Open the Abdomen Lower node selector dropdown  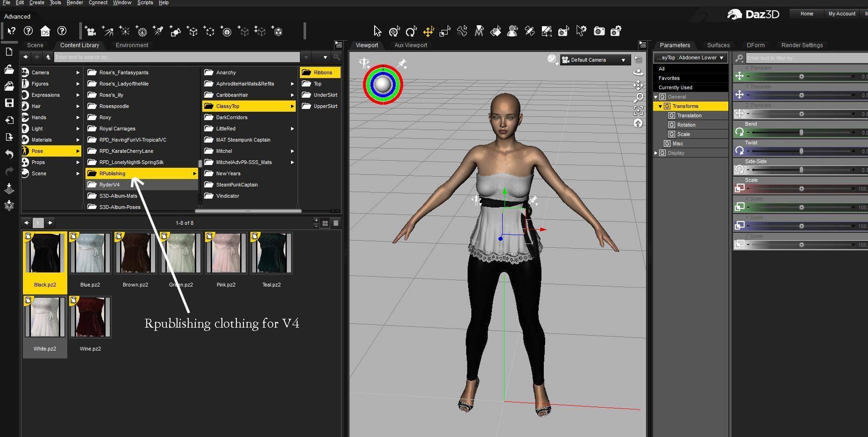pos(690,58)
